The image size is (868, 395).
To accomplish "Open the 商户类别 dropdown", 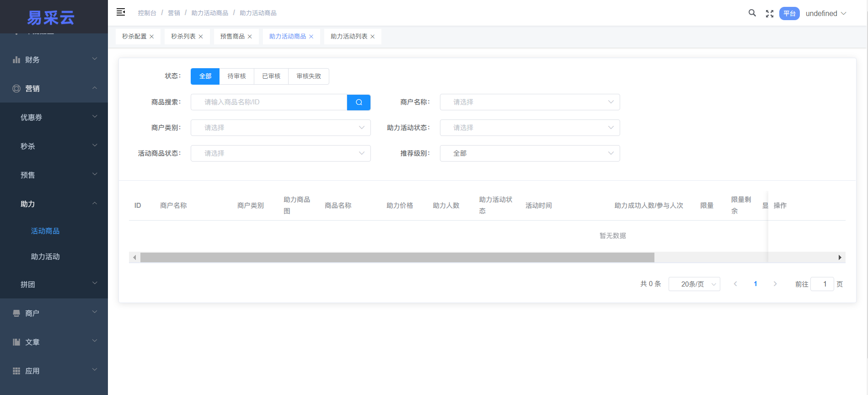I will point(281,128).
